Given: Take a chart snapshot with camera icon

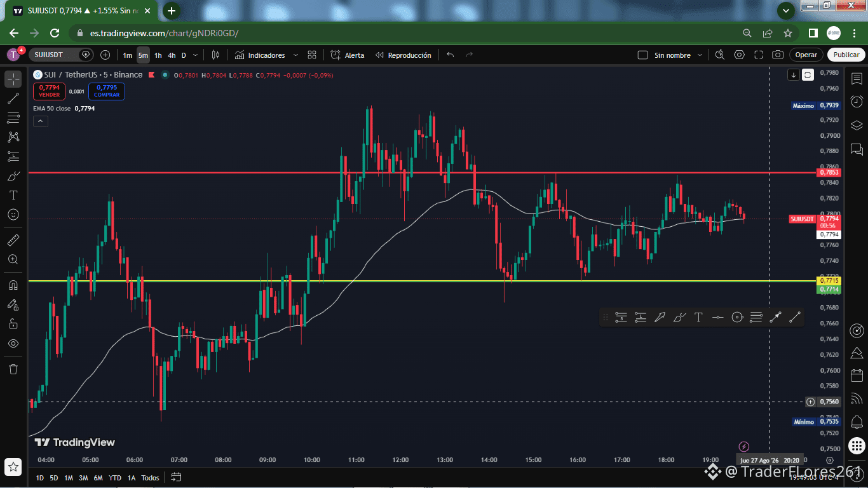Looking at the screenshot, I should tap(778, 55).
